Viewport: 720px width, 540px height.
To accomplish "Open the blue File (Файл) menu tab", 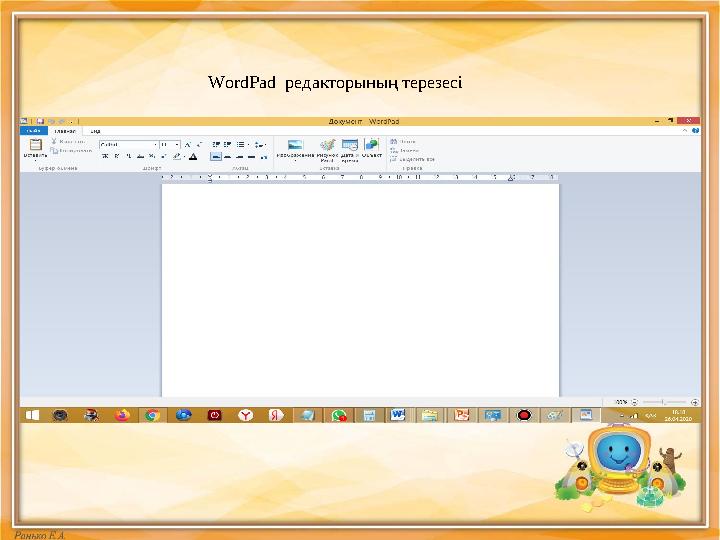I will (x=34, y=131).
